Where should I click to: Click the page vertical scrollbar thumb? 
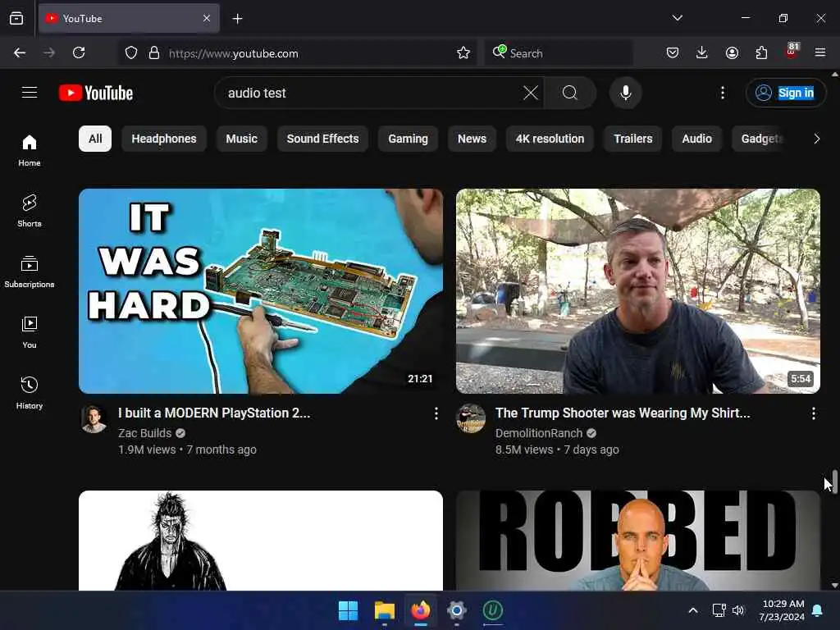[x=834, y=481]
